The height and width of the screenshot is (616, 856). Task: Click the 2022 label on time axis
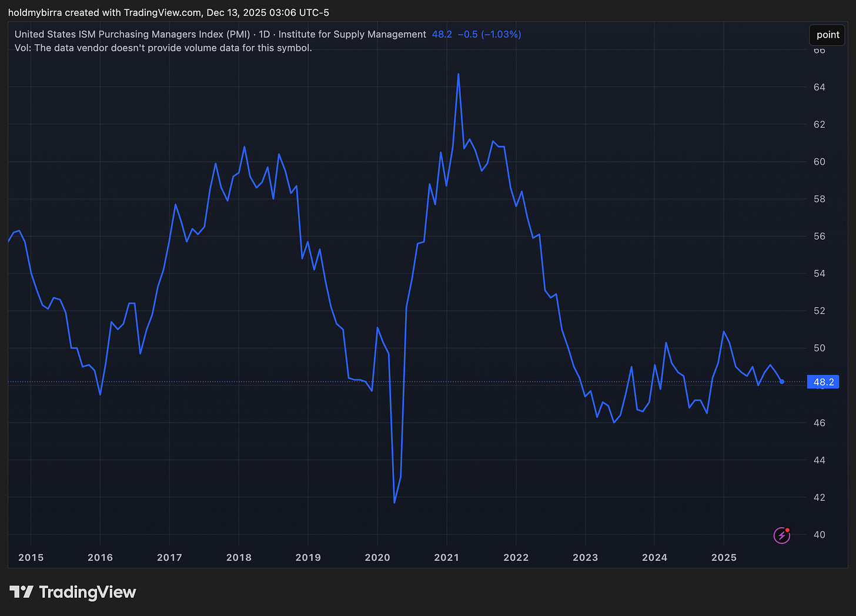pyautogui.click(x=516, y=557)
